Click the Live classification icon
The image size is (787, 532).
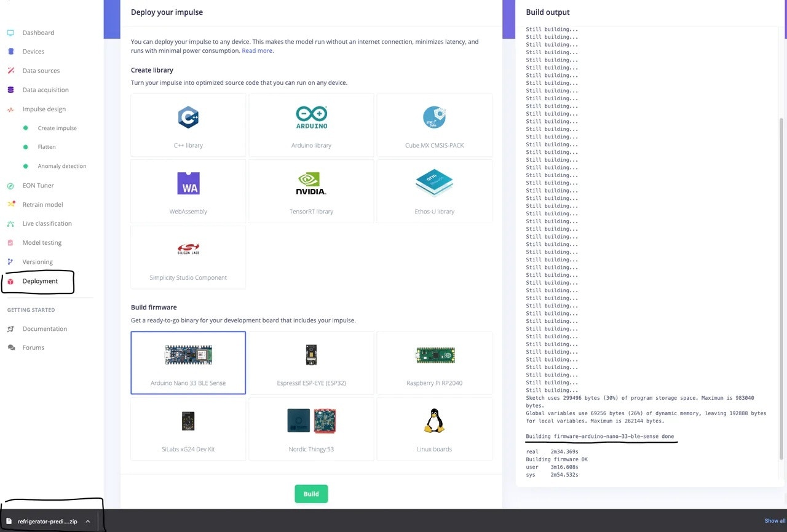pos(10,223)
